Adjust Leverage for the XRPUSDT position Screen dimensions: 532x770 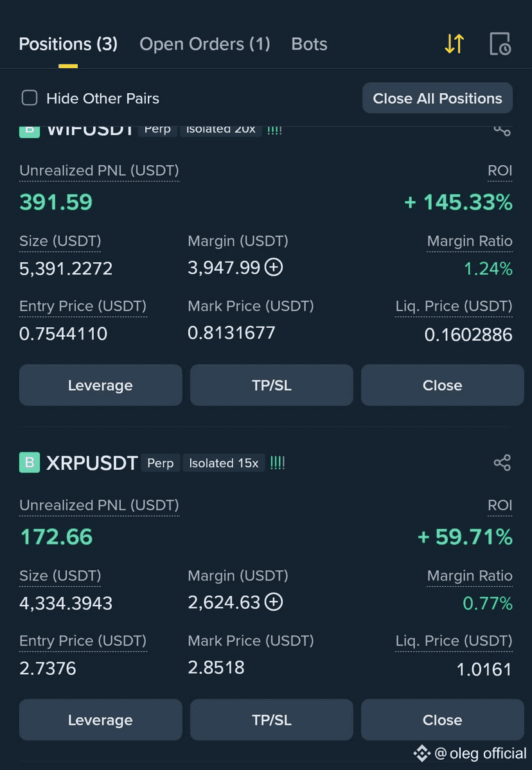tap(101, 720)
